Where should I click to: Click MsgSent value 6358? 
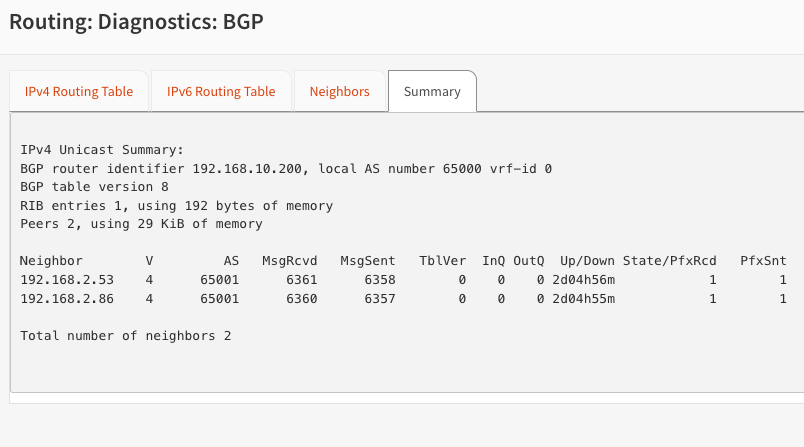pyautogui.click(x=380, y=280)
